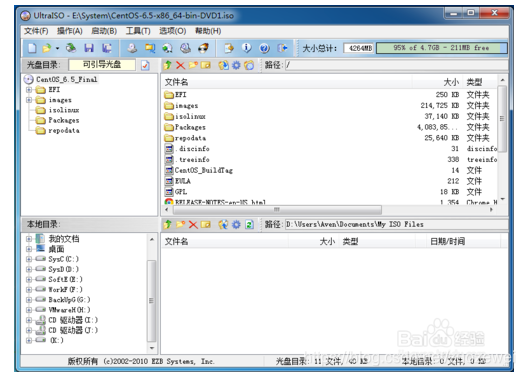Click the local path field D:\Users\Aven\Documents
The height and width of the screenshot is (376, 525).
pyautogui.click(x=396, y=224)
